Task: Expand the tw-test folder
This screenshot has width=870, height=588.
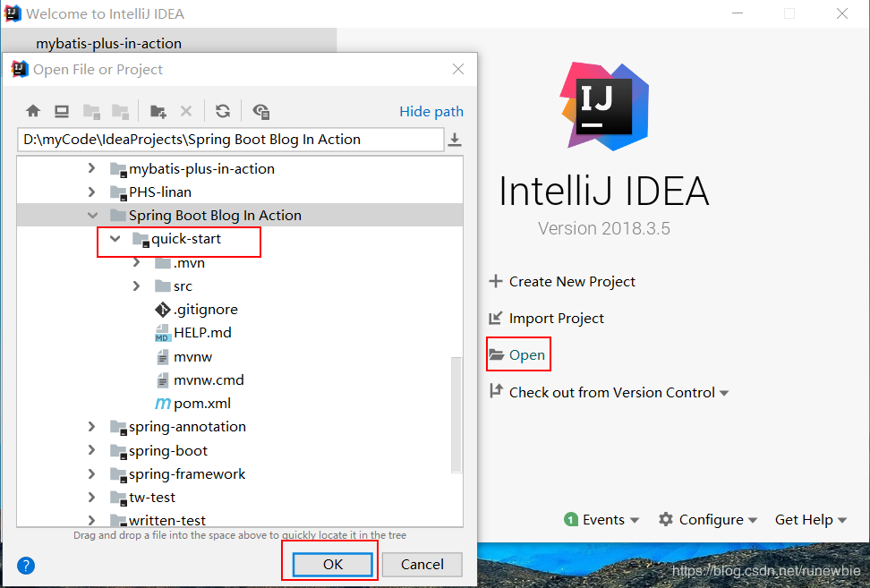Action: [x=92, y=497]
